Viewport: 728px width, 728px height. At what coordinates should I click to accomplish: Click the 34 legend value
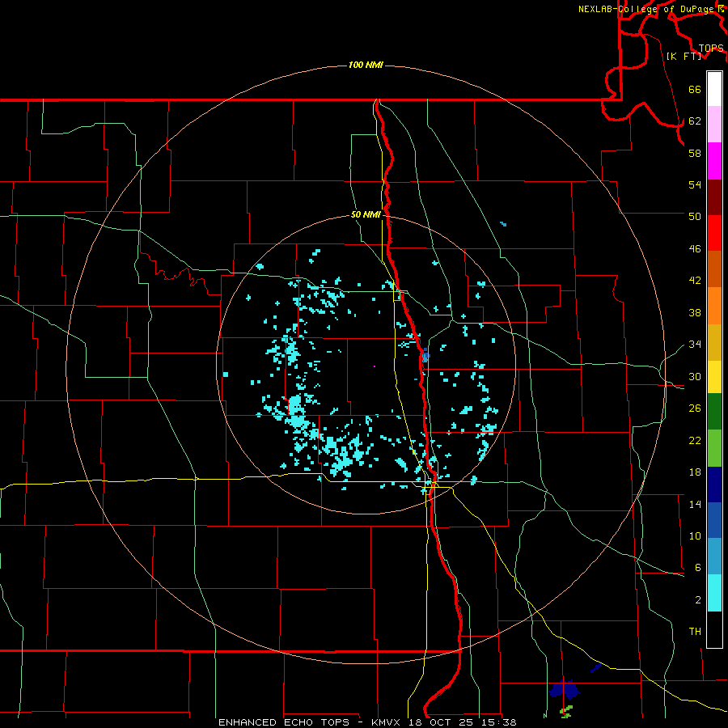coord(695,345)
